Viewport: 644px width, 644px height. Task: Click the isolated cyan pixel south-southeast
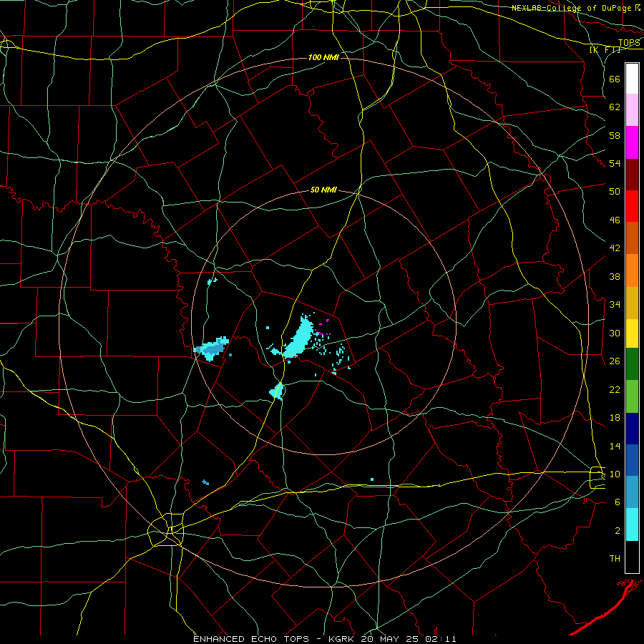pos(371,479)
